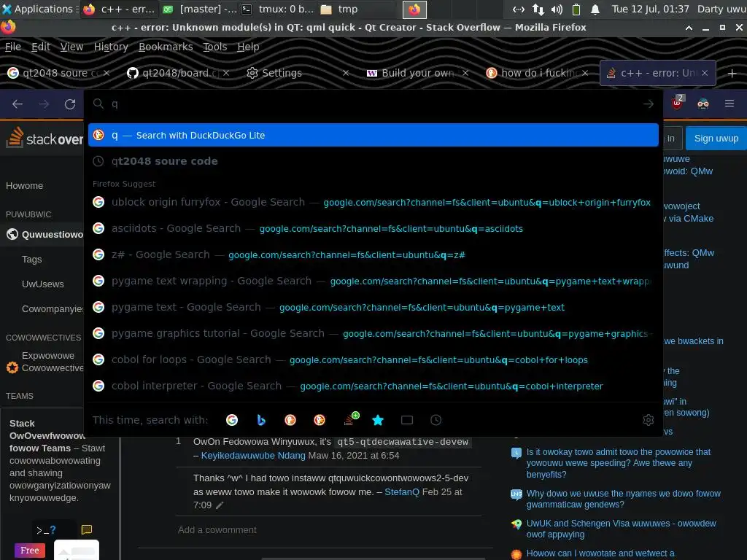Select cobol for loops suggestion

(373, 359)
